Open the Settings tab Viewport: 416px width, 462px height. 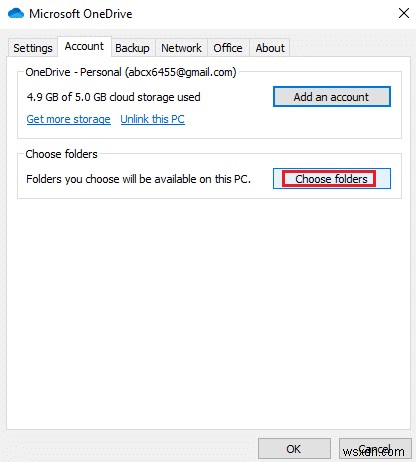click(33, 48)
